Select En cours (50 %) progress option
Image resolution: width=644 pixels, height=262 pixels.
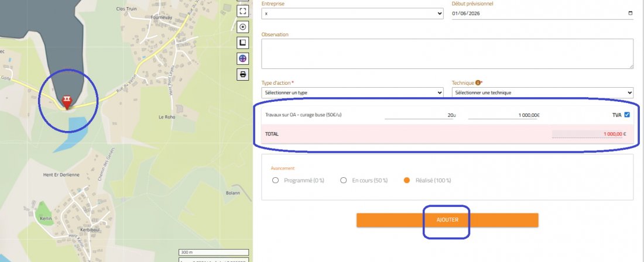pyautogui.click(x=344, y=181)
